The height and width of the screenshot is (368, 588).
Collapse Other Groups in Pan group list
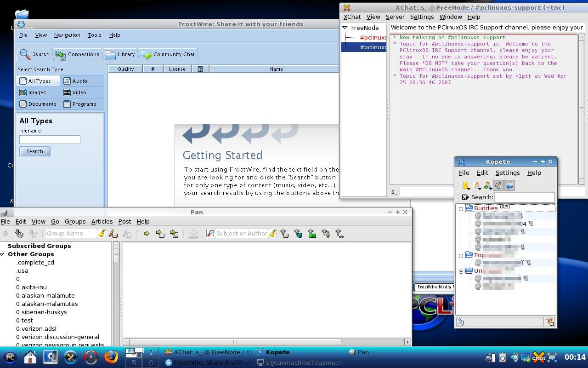3,254
